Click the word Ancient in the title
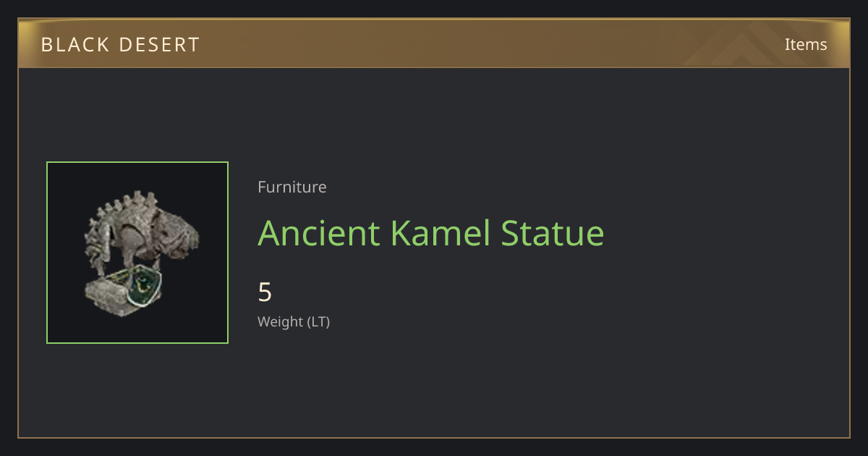The width and height of the screenshot is (868, 456). coord(319,233)
